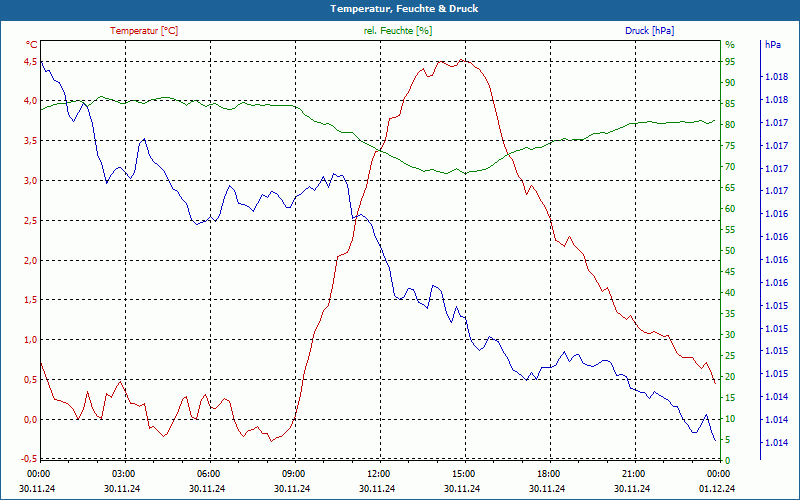Click the '0,5' temperature axis value
Viewport: 800px width, 500px height.
[x=31, y=379]
